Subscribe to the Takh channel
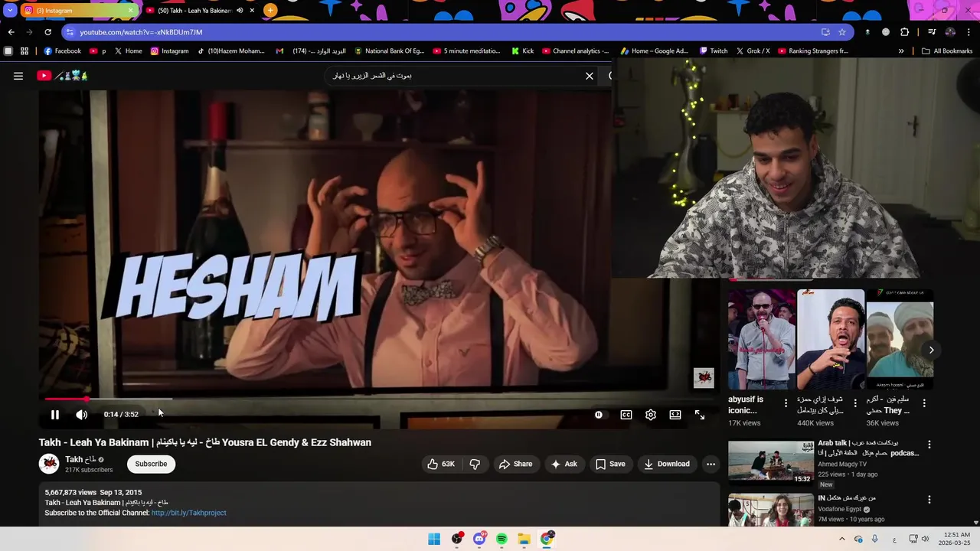This screenshot has height=551, width=980. (151, 464)
